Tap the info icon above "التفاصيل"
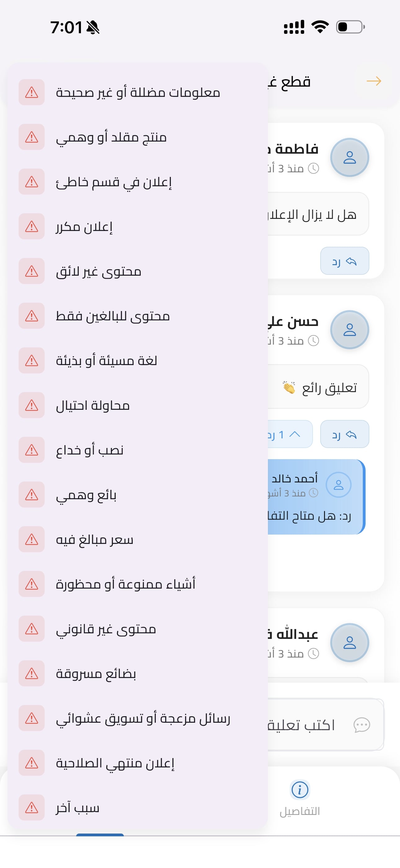The image size is (400, 868). [x=300, y=789]
